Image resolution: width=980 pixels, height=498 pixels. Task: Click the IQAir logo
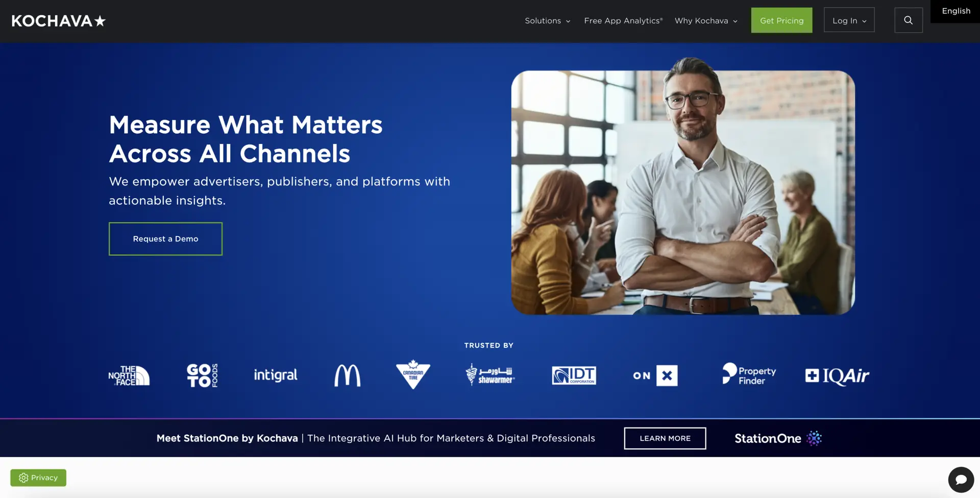[x=837, y=376]
